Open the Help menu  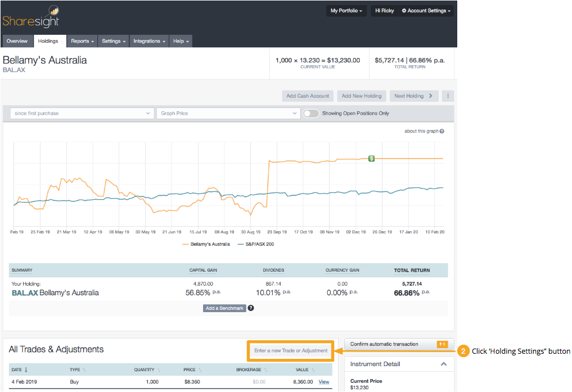click(180, 40)
